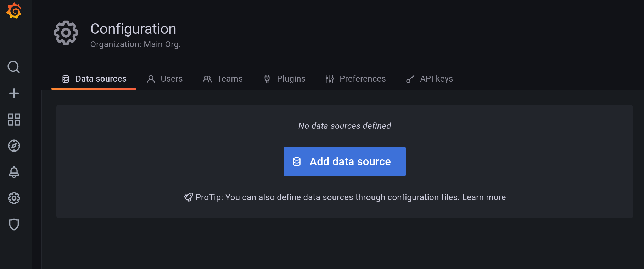Viewport: 644px width, 269px height.
Task: Open Dashboards from the four-squares sidebar icon
Action: (14, 120)
